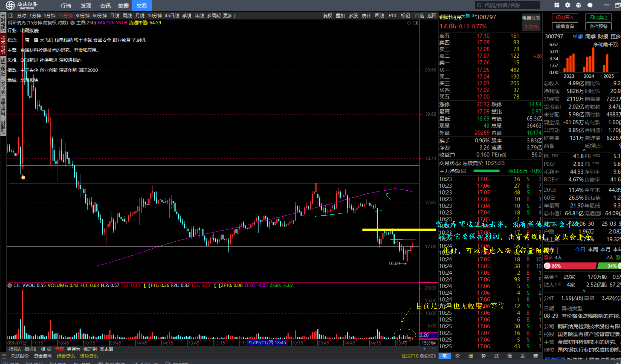
Task: Click the diamond marker icon above chart
Action: tap(409, 23)
